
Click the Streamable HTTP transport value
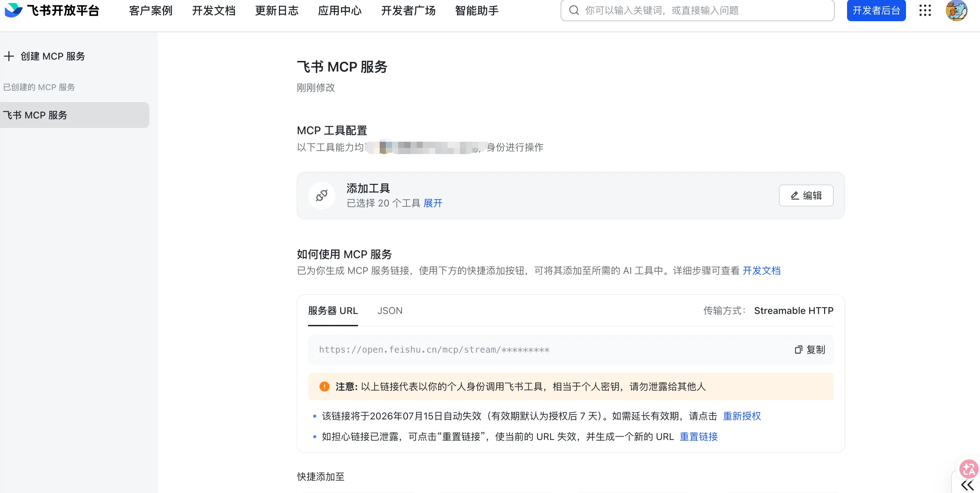click(794, 311)
